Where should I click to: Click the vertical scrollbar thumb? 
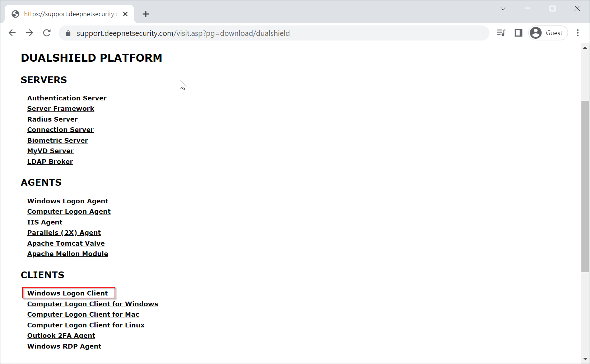[x=585, y=186]
